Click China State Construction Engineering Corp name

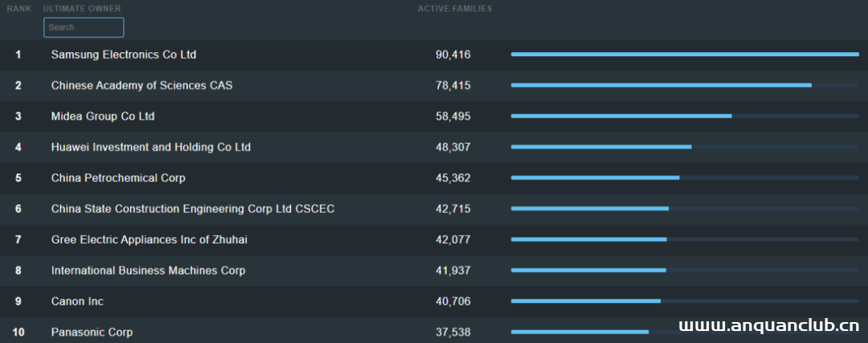(x=193, y=209)
